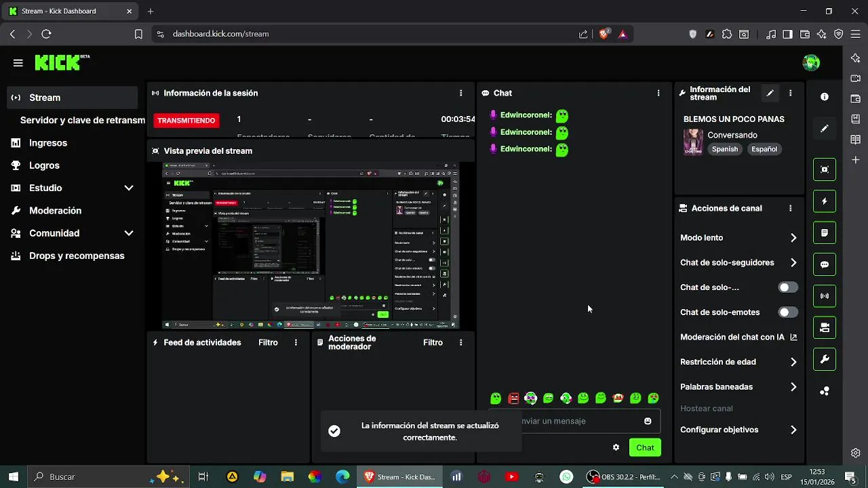This screenshot has width=868, height=488.
Task: Toggle the wrench widget icon in sidebar
Action: tap(825, 359)
